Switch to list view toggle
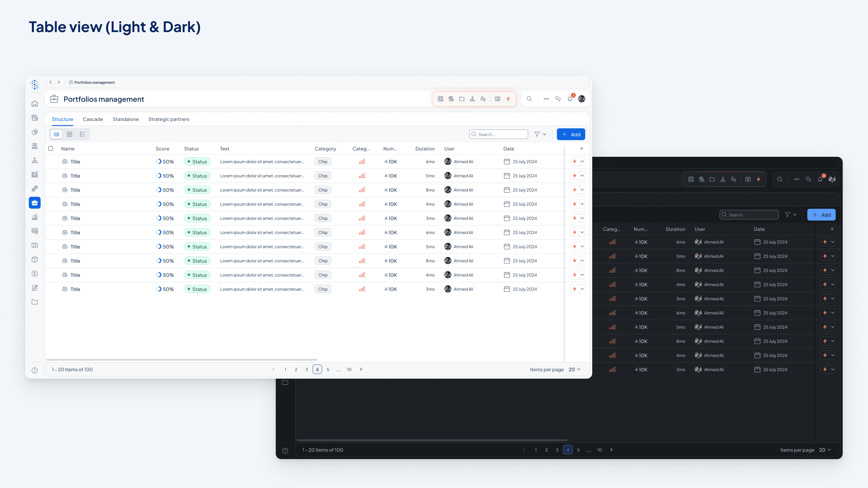Viewport: 868px width, 488px height. pos(83,134)
